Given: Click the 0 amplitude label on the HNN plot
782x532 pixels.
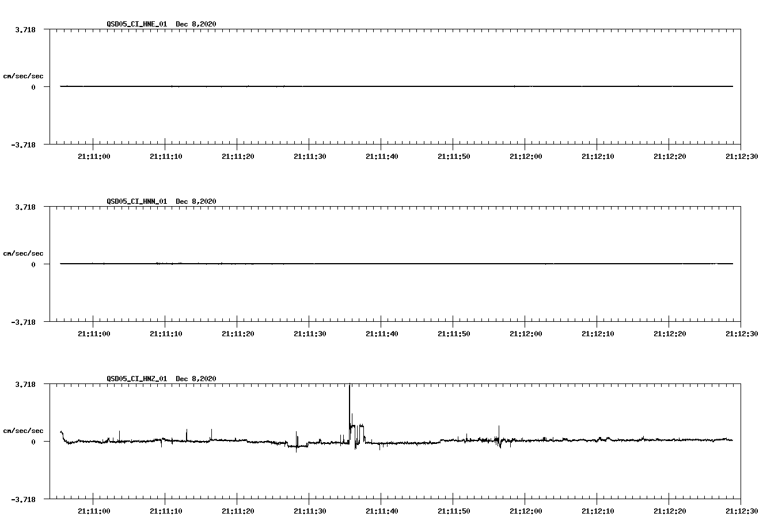Looking at the screenshot, I should [x=32, y=264].
